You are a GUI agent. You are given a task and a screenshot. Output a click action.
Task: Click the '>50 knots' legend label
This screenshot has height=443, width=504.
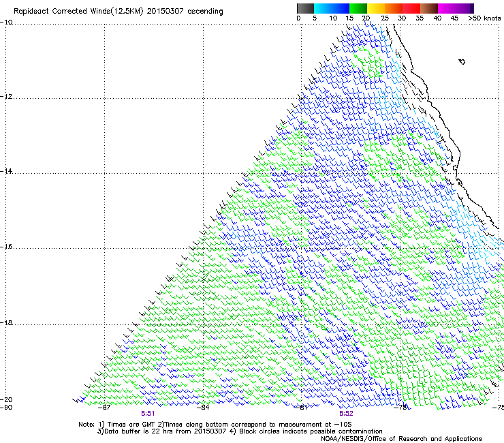[x=484, y=18]
